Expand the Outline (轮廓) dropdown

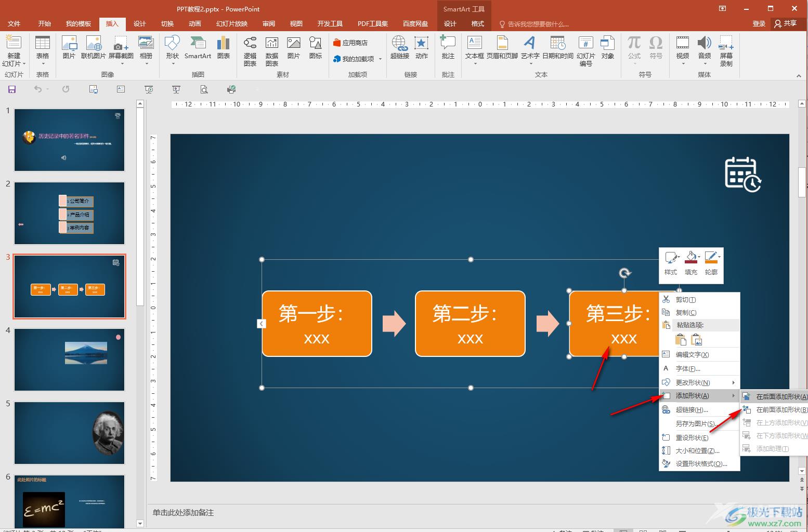719,257
